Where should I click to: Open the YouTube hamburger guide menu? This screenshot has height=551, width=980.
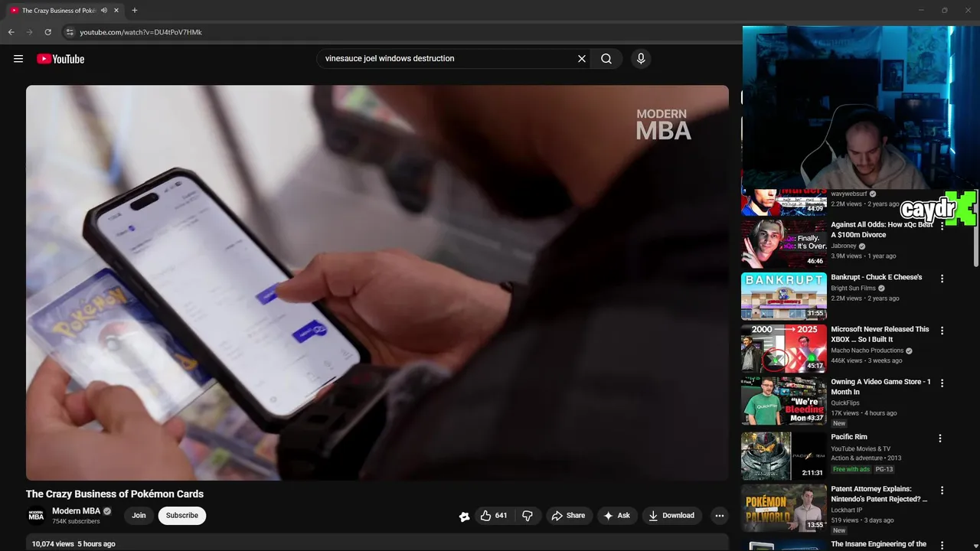point(18,59)
